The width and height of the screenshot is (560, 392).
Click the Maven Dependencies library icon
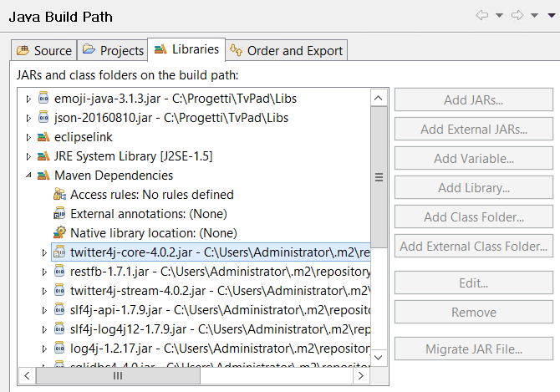tap(43, 176)
